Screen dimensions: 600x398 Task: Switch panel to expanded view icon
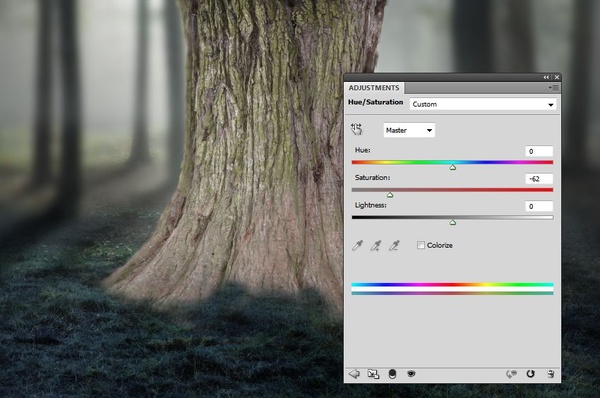coord(373,374)
